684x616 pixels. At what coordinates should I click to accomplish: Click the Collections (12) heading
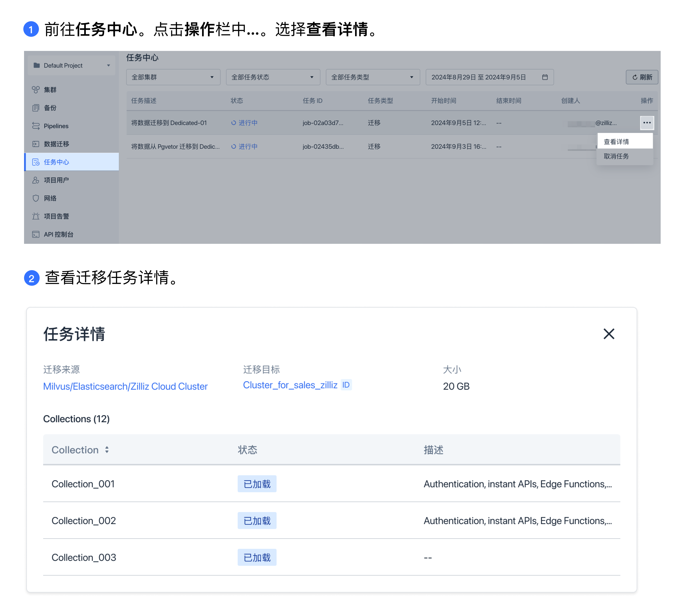click(76, 419)
